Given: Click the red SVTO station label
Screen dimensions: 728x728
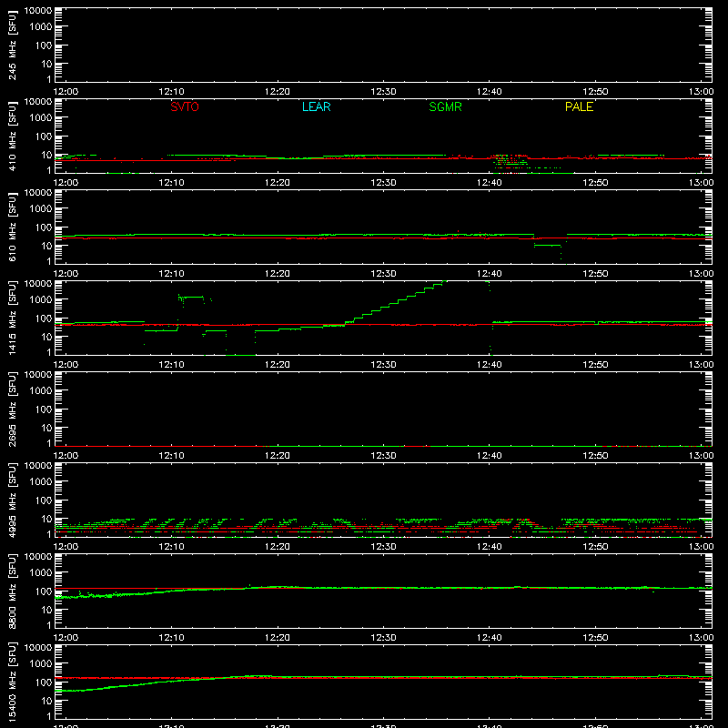Looking at the screenshot, I should point(185,106).
